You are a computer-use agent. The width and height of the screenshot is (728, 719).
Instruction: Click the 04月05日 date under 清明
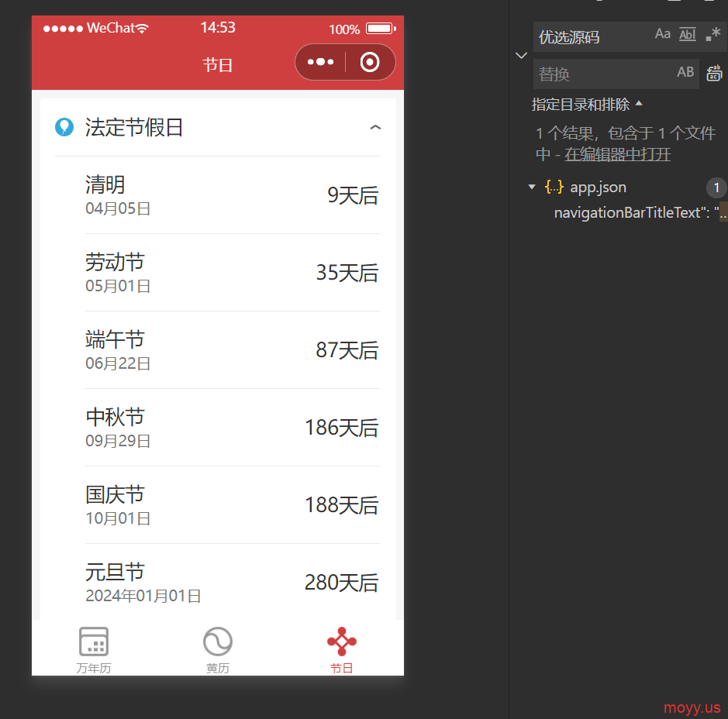(118, 208)
